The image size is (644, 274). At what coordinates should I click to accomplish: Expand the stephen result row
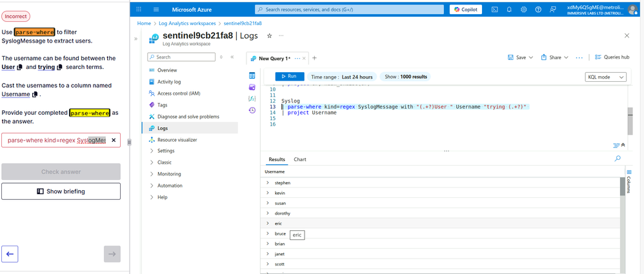268,183
